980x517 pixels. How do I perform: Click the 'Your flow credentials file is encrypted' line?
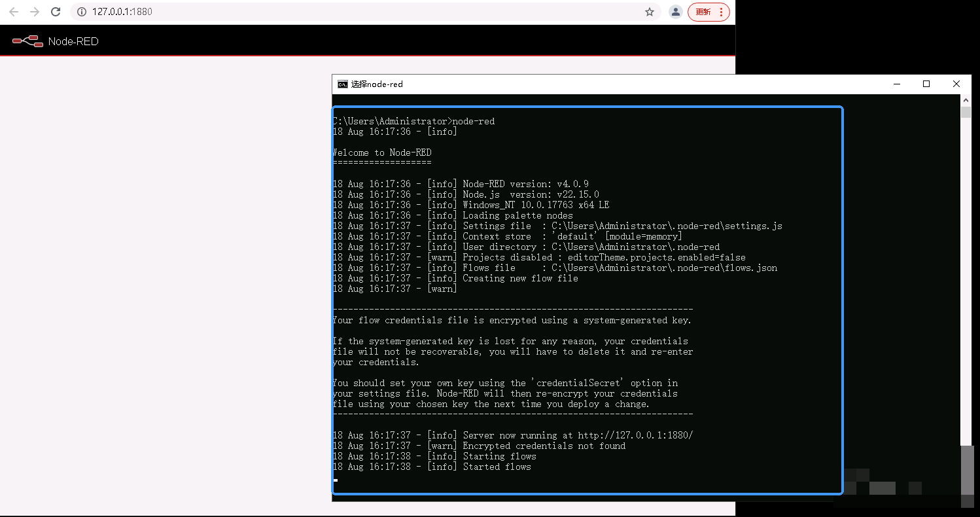tap(512, 320)
